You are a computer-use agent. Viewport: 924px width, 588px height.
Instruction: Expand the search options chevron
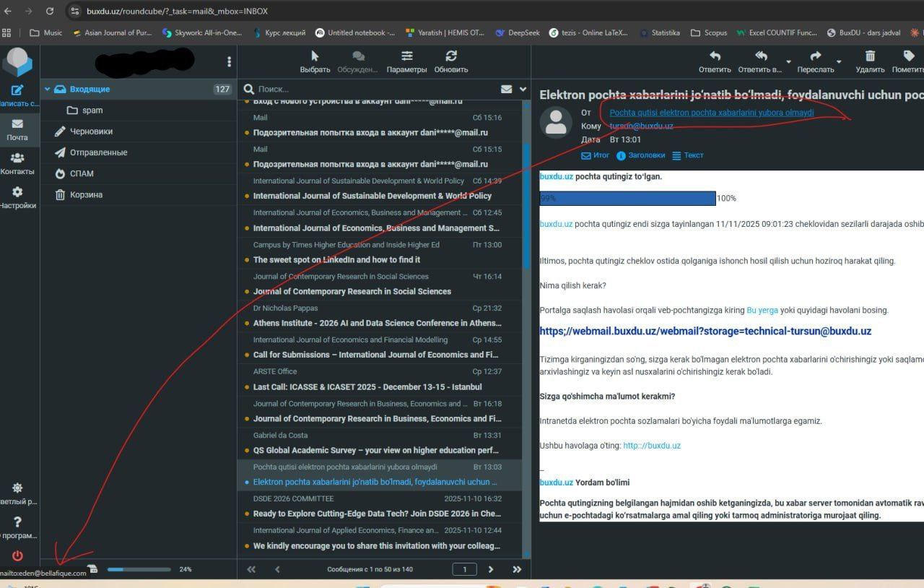(x=523, y=89)
